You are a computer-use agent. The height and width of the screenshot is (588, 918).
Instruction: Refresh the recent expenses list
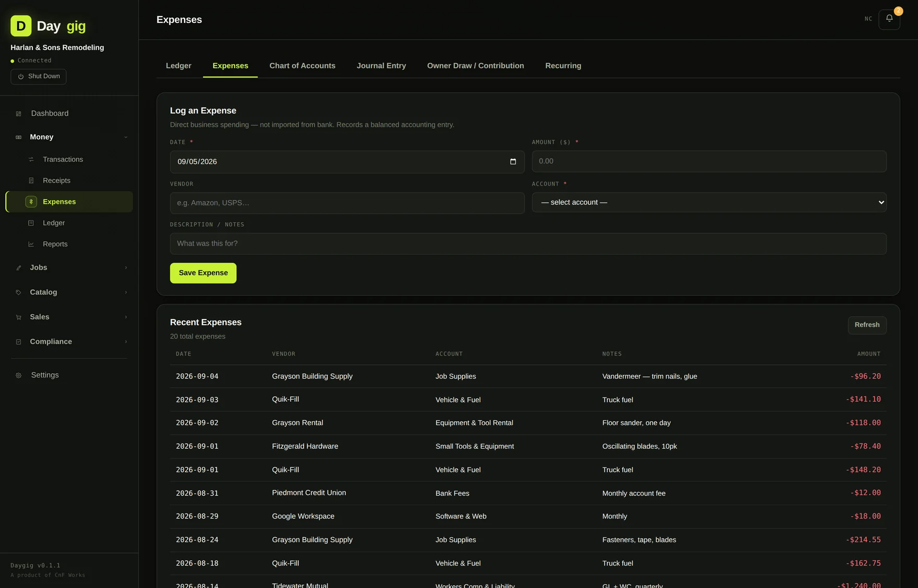pyautogui.click(x=867, y=325)
